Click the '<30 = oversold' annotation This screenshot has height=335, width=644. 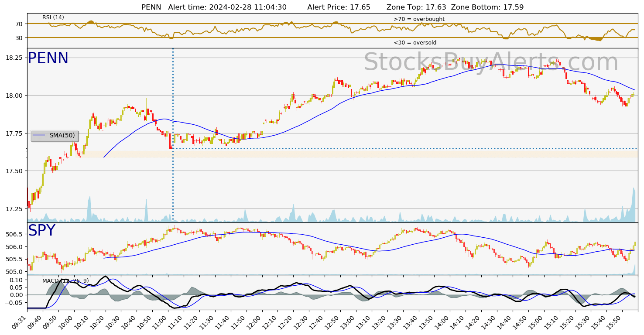click(415, 43)
